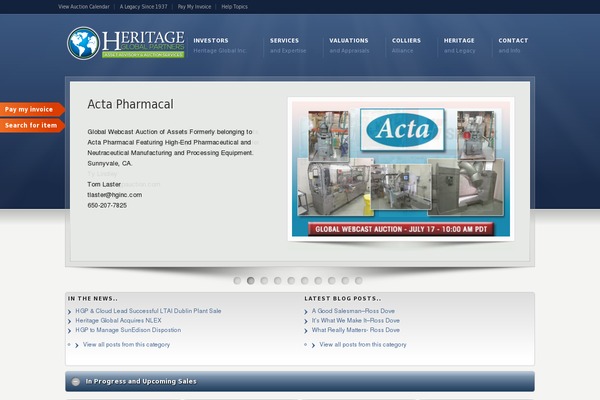Click phone number 650-207-7825

[107, 206]
